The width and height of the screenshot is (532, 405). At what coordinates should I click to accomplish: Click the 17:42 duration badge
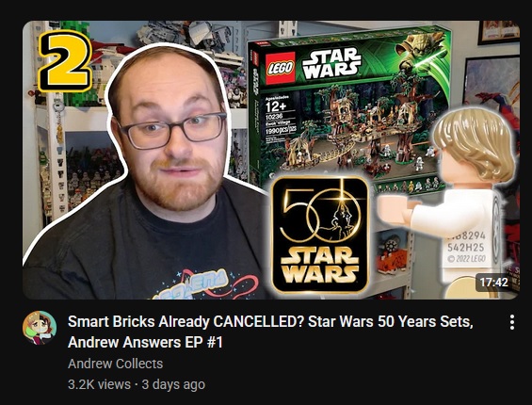tap(493, 282)
